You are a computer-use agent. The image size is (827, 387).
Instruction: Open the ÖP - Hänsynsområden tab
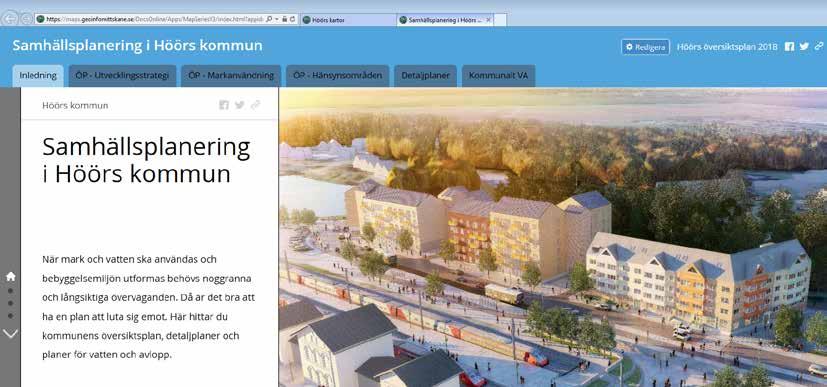[x=338, y=76]
